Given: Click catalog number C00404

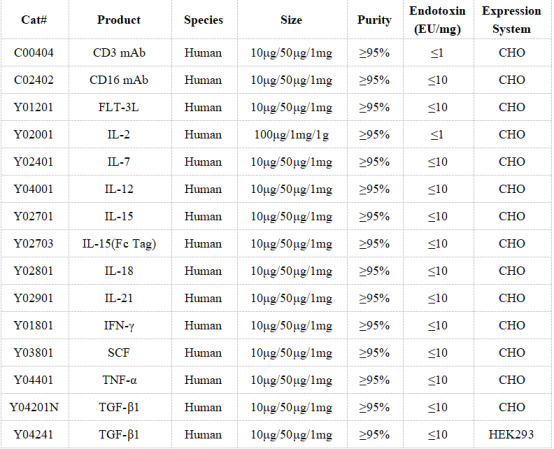Looking at the screenshot, I should (34, 53).
